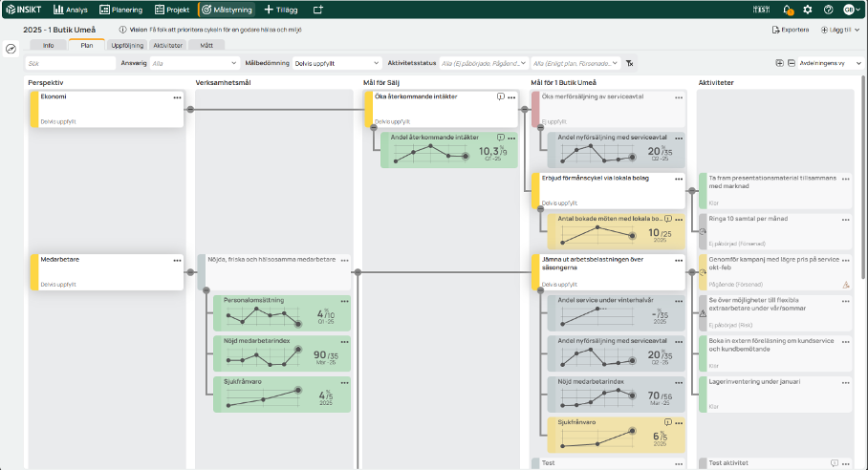The width and height of the screenshot is (868, 470).
Task: Click the clear filters icon
Action: (630, 63)
